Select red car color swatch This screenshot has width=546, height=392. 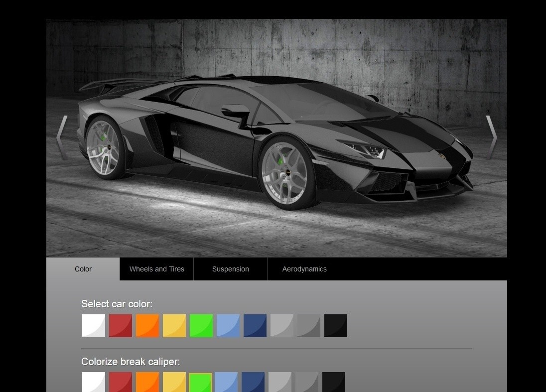pyautogui.click(x=121, y=326)
